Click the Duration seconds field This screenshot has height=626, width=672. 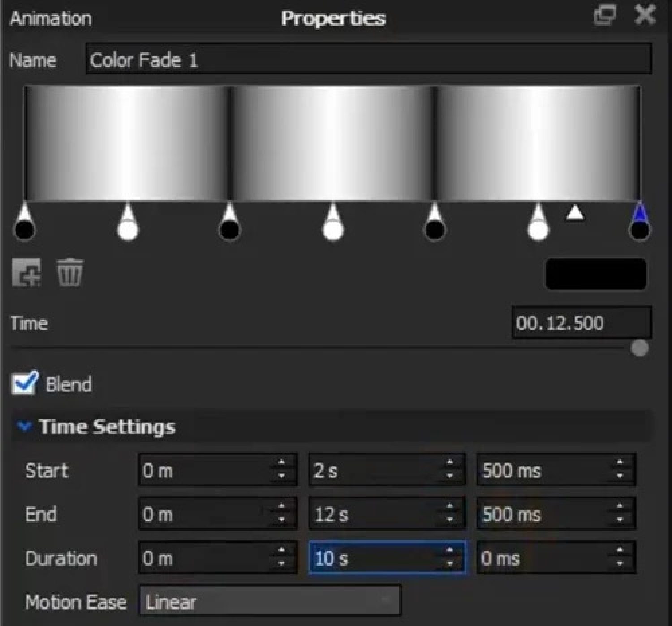pos(376,558)
